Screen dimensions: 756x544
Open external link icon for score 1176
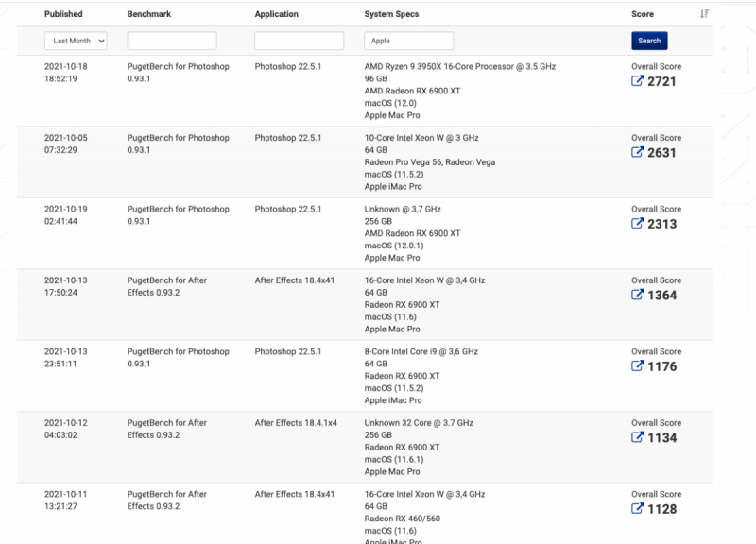click(638, 366)
